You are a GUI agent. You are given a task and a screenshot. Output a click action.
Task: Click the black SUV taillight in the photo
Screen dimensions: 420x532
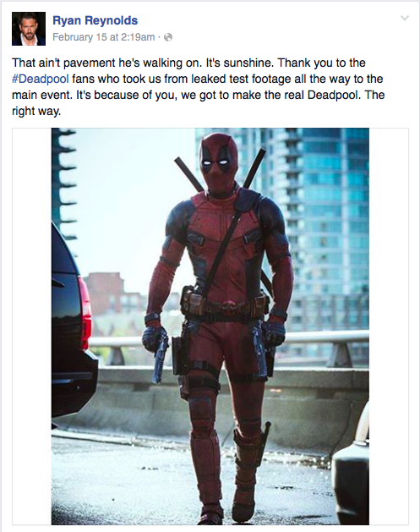pos(85,312)
